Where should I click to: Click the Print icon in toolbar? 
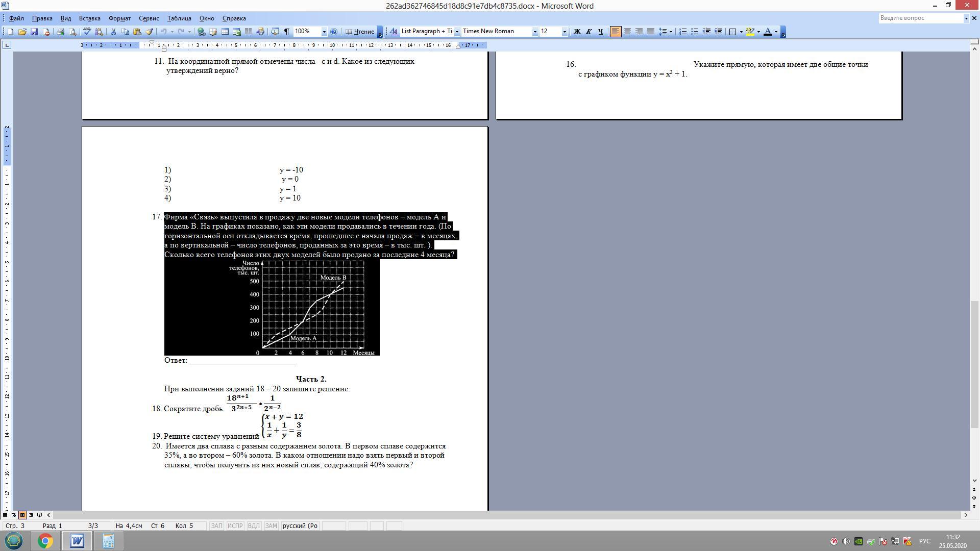tap(60, 32)
